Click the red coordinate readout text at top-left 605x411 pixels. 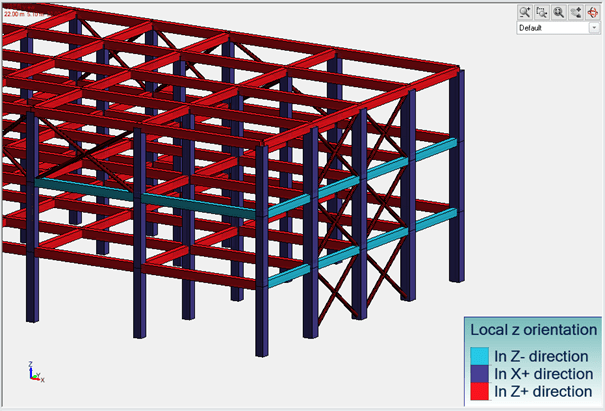24,15
